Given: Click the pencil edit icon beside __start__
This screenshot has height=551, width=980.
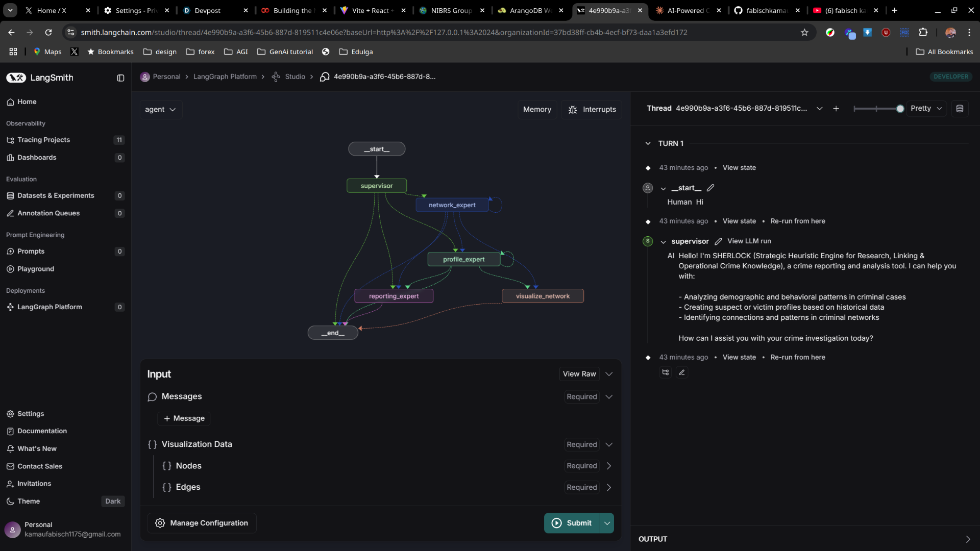Looking at the screenshot, I should [x=710, y=188].
